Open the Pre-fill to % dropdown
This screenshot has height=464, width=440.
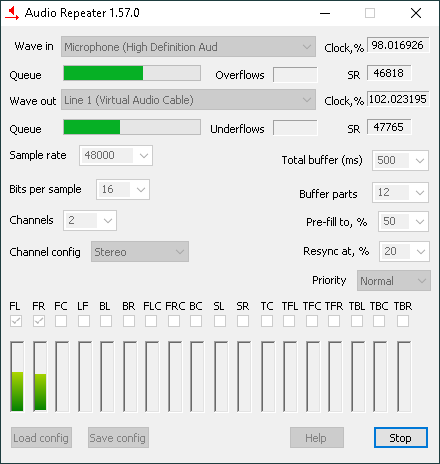(x=403, y=221)
